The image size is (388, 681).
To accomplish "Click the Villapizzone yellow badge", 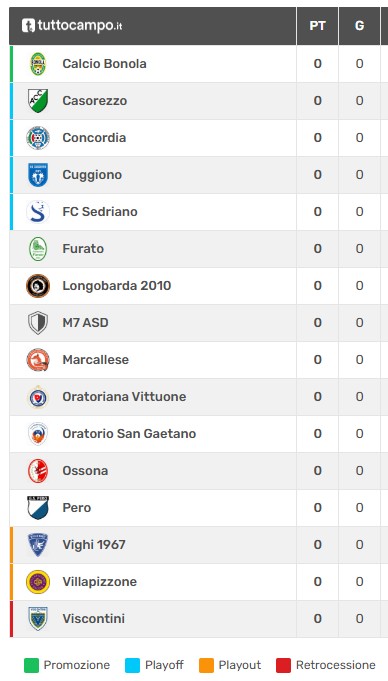I will (38, 582).
